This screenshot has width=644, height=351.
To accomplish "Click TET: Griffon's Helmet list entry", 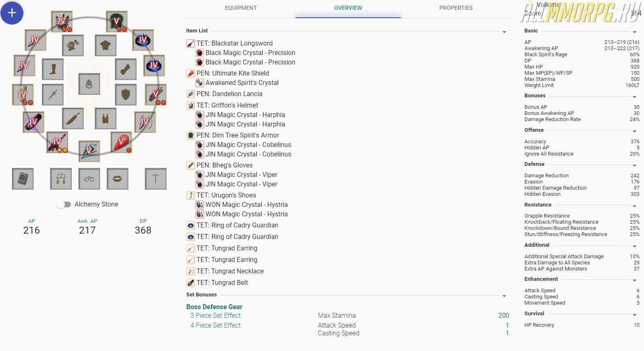I will 227,105.
